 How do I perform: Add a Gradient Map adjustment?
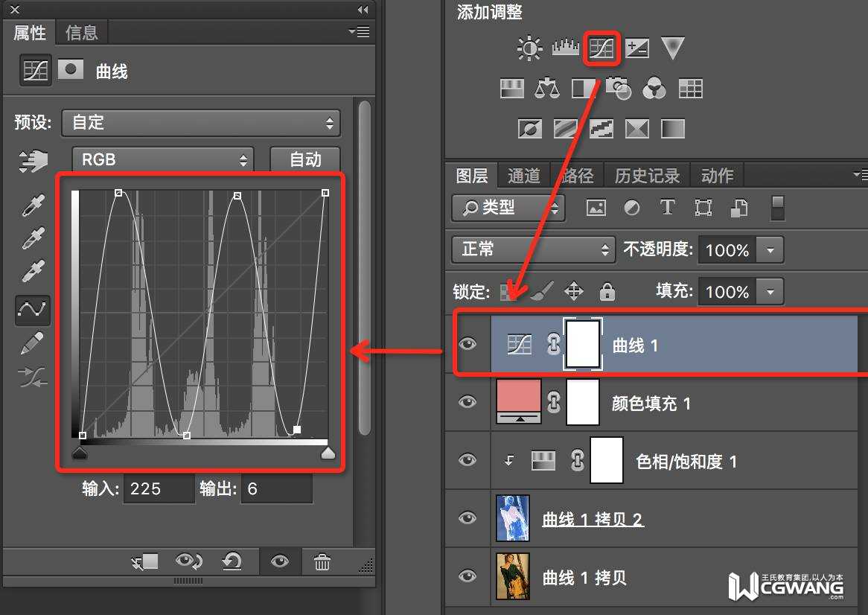(x=673, y=129)
